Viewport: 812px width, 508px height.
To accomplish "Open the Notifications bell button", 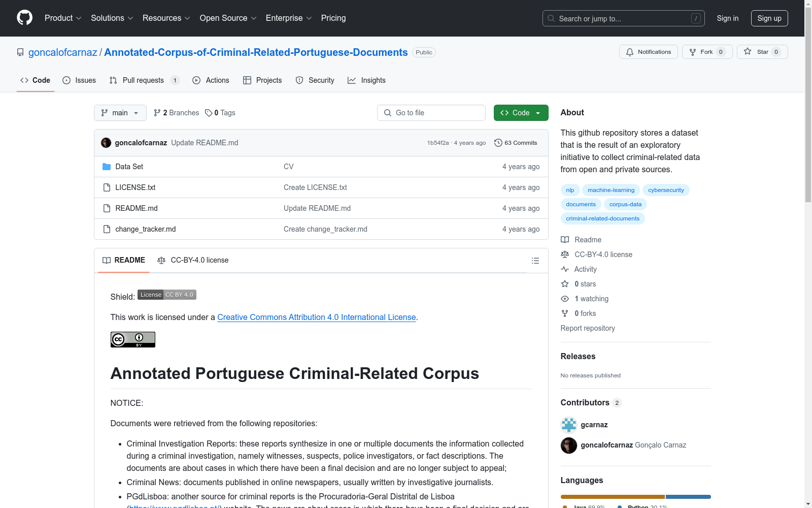I will click(x=648, y=52).
